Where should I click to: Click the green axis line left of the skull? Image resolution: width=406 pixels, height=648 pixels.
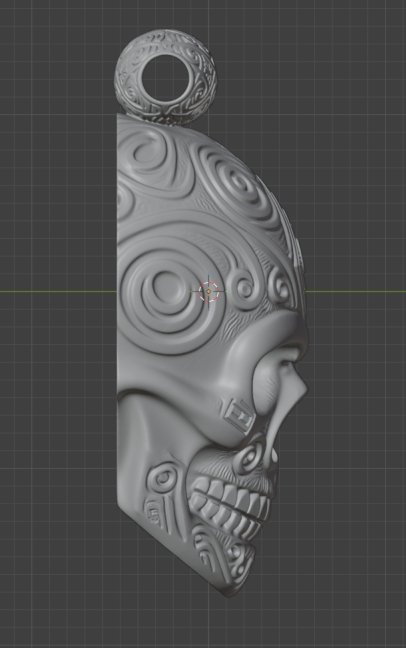click(58, 291)
